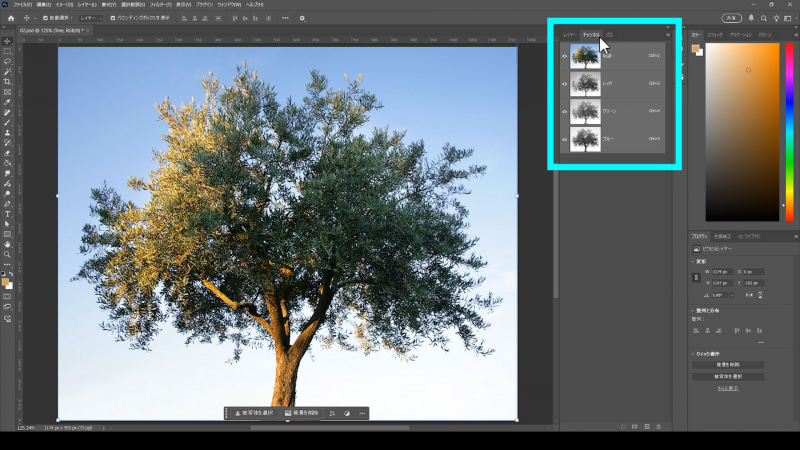Screen dimensions: 800x450
Task: Select the Horizontal Type tool
Action: coord(7,214)
